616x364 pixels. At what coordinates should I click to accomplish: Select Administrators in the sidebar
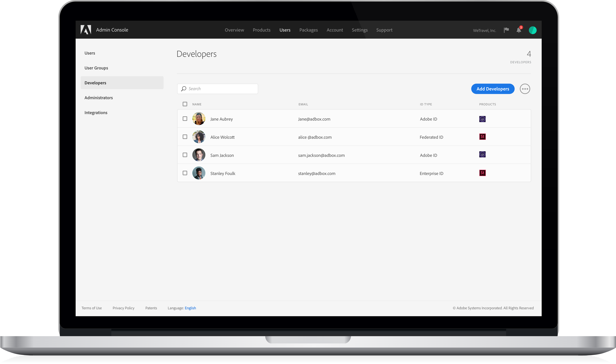pos(99,98)
